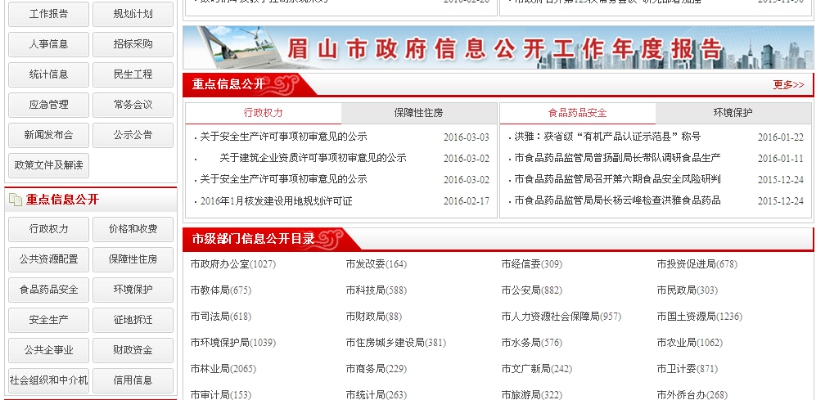This screenshot has height=400, width=817.
Task: Open 市林业局(2065) directory link
Action: 224,369
